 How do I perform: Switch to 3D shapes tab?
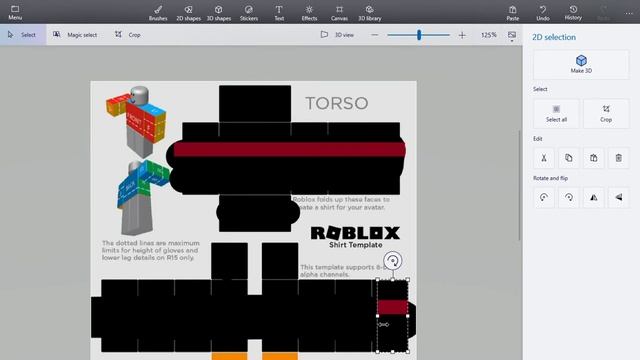coord(219,13)
